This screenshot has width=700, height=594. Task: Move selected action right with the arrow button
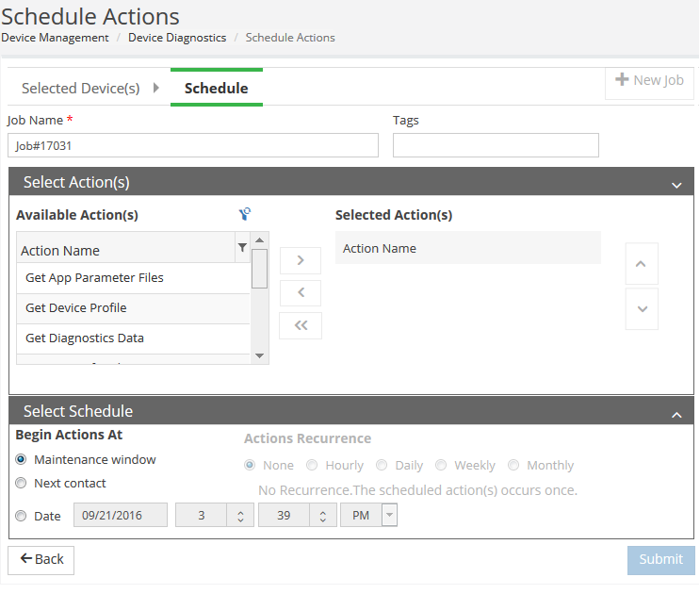(x=301, y=260)
